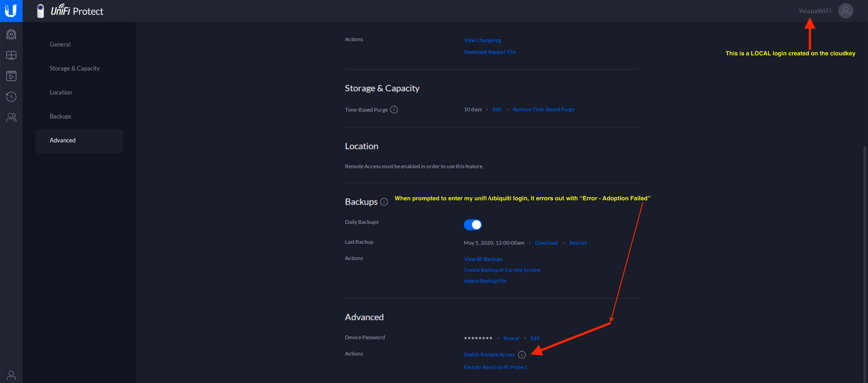Select Backups in settings menu

coord(60,116)
